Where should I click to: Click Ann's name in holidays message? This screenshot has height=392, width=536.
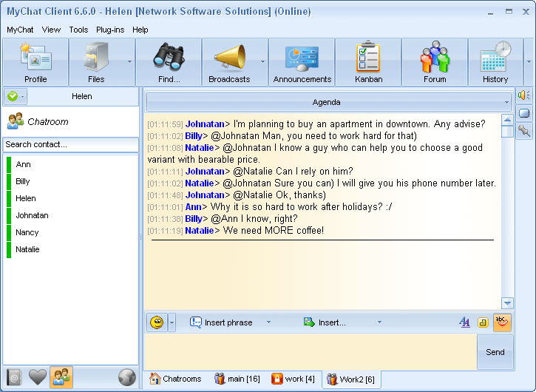tap(193, 207)
